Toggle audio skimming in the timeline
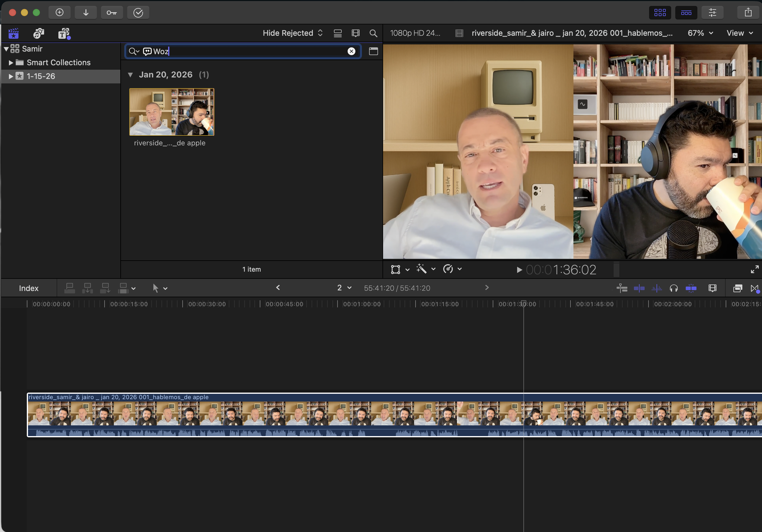Image resolution: width=762 pixels, height=532 pixels. pyautogui.click(x=656, y=288)
